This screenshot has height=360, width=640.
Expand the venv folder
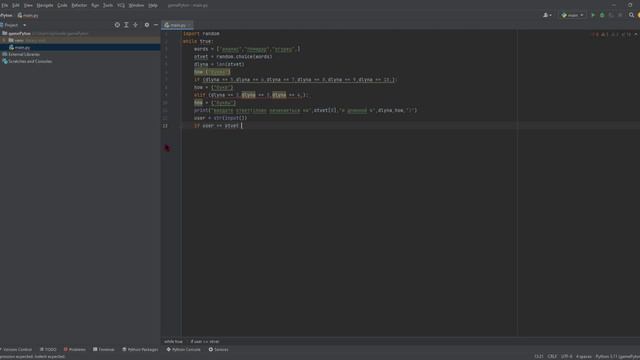coord(4,40)
